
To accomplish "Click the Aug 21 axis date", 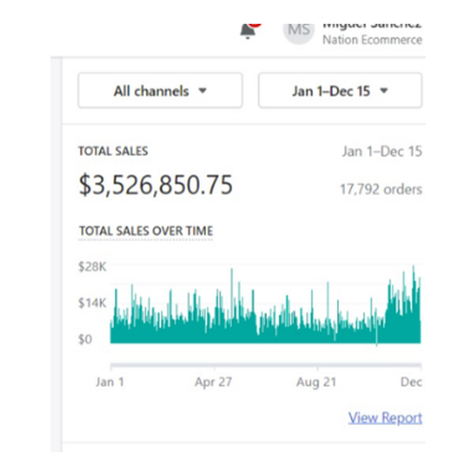I will tap(317, 382).
